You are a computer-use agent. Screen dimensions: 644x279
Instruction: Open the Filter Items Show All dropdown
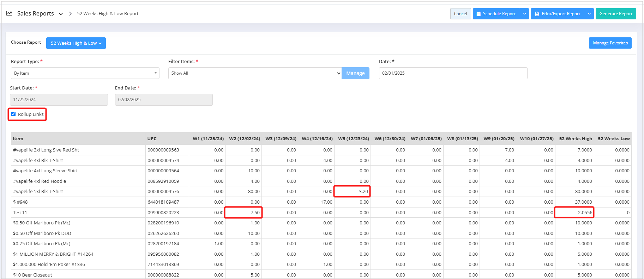[255, 73]
